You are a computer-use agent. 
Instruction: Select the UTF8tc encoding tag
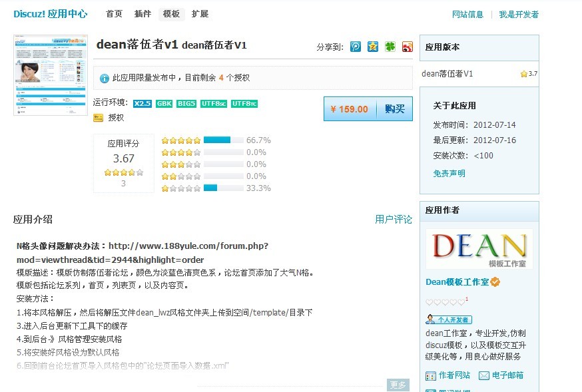[x=244, y=103]
